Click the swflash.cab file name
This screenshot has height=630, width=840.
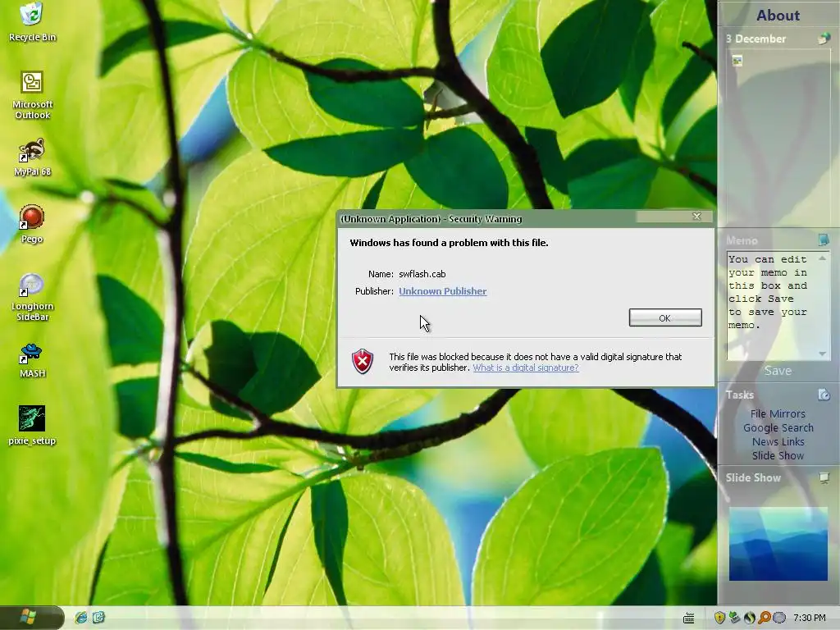tap(422, 274)
